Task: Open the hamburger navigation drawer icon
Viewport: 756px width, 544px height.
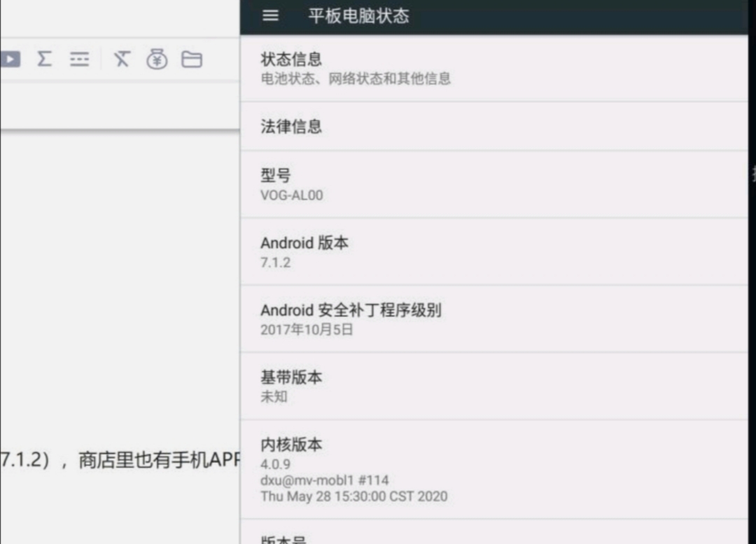Action: 269,15
